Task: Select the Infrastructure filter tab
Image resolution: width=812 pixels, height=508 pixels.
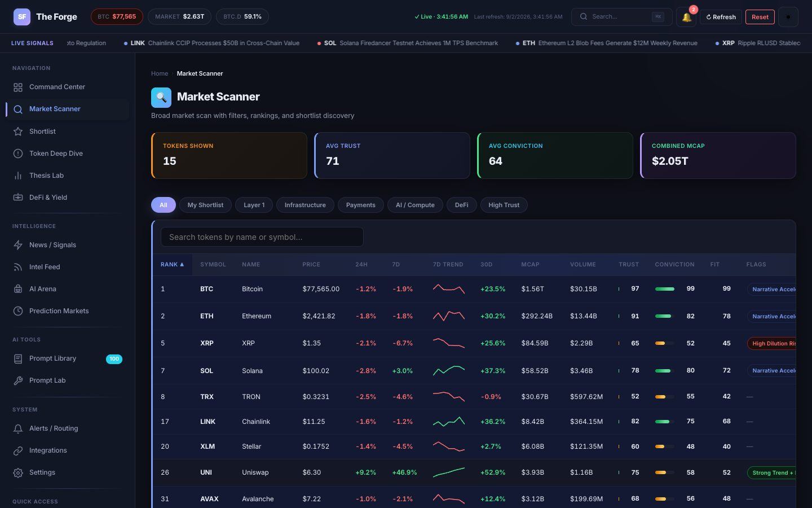Action: (x=305, y=205)
